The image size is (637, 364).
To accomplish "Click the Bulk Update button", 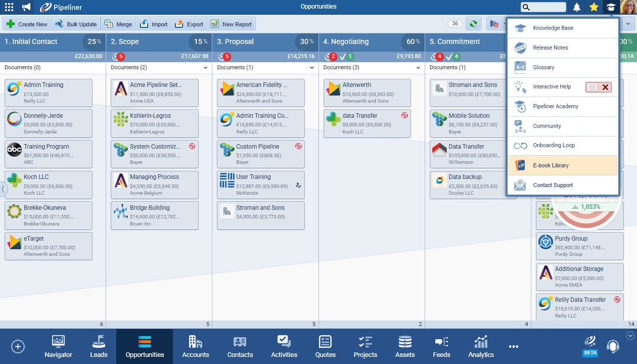I will coord(76,24).
